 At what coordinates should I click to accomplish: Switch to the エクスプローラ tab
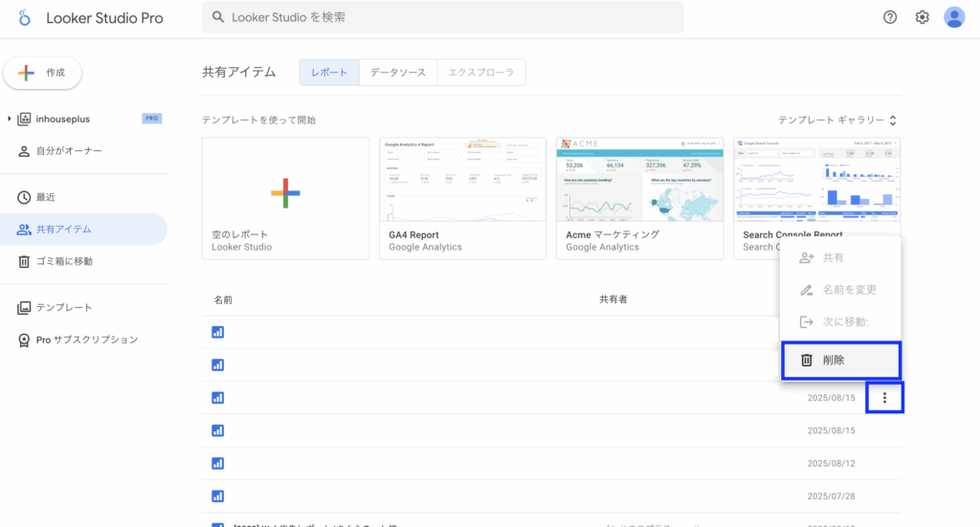481,73
